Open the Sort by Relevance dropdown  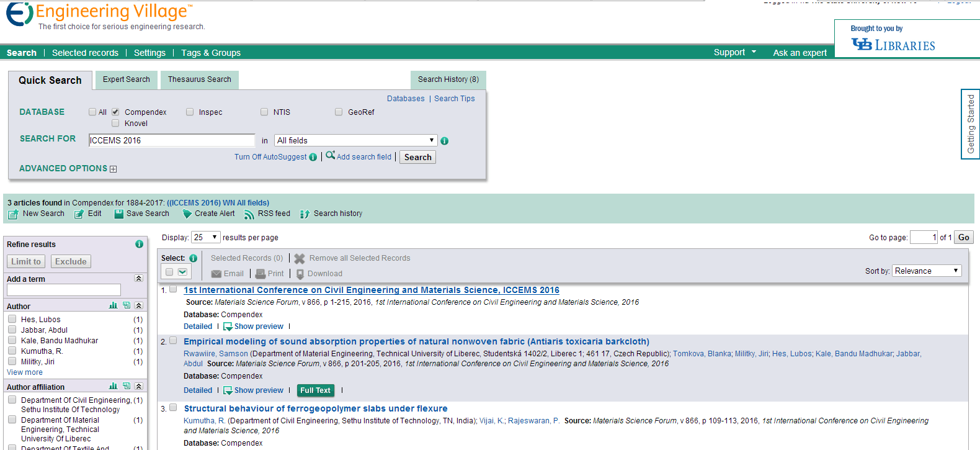point(927,271)
